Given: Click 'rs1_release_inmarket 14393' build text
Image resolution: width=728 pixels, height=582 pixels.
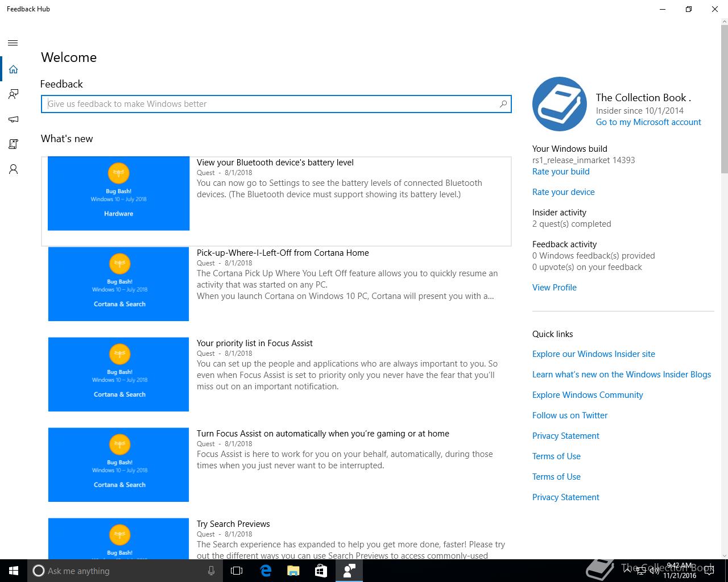Looking at the screenshot, I should [x=584, y=160].
